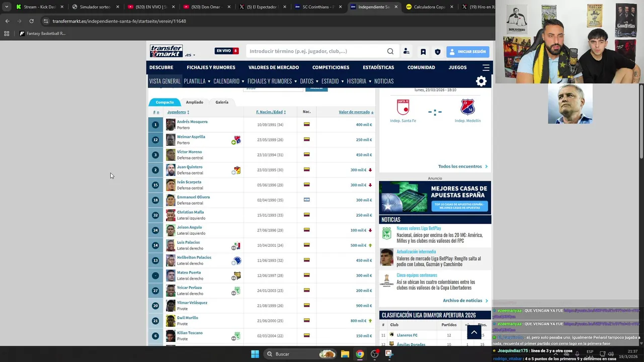The height and width of the screenshot is (362, 644).
Task: Click Chrome back arrow
Action: [7, 21]
